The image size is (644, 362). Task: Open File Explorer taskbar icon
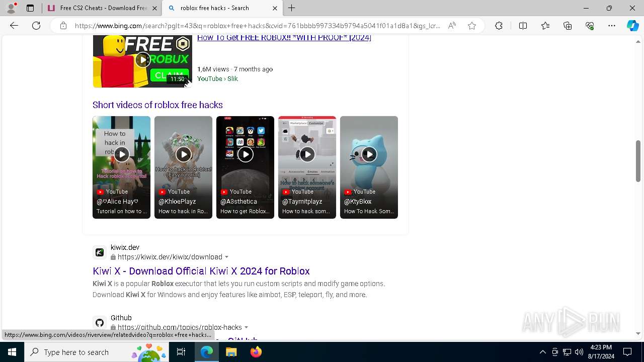231,352
